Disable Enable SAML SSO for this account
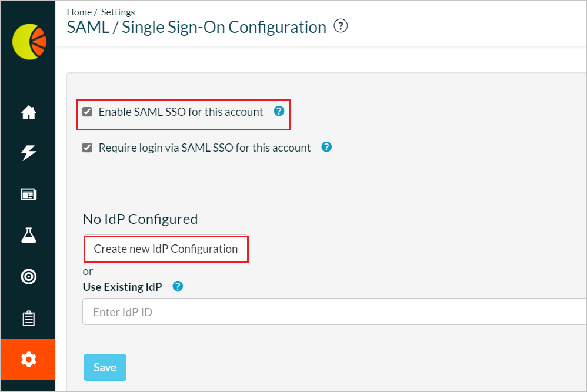This screenshot has width=587, height=392. (87, 110)
